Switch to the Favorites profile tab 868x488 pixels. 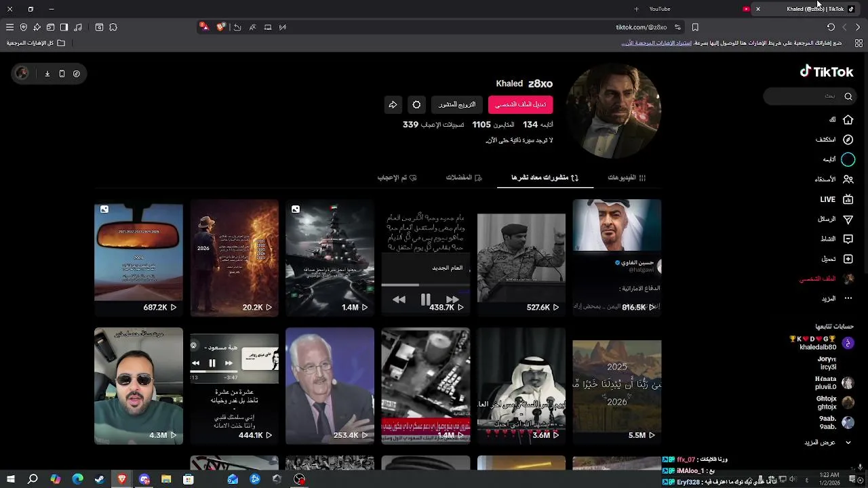(464, 178)
